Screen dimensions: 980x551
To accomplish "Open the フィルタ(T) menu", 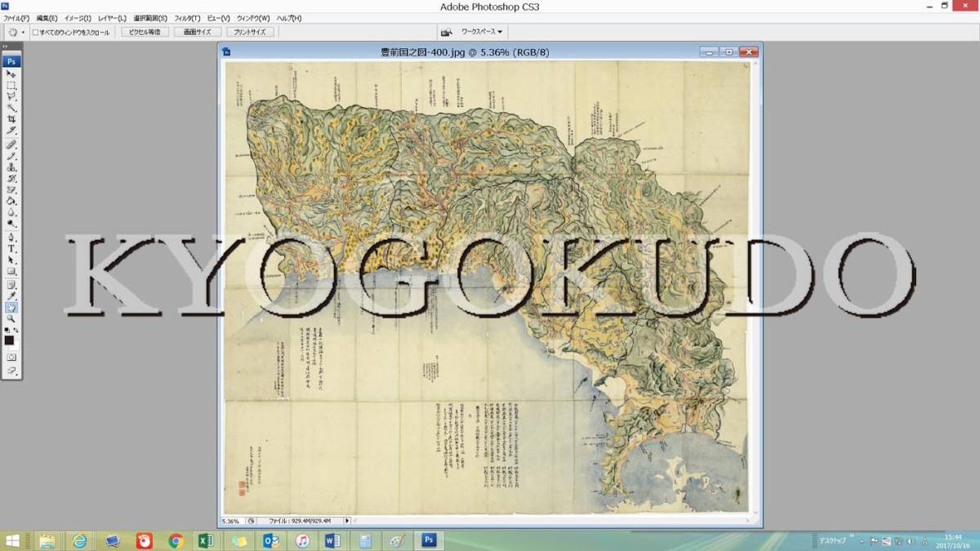I will pos(187,18).
